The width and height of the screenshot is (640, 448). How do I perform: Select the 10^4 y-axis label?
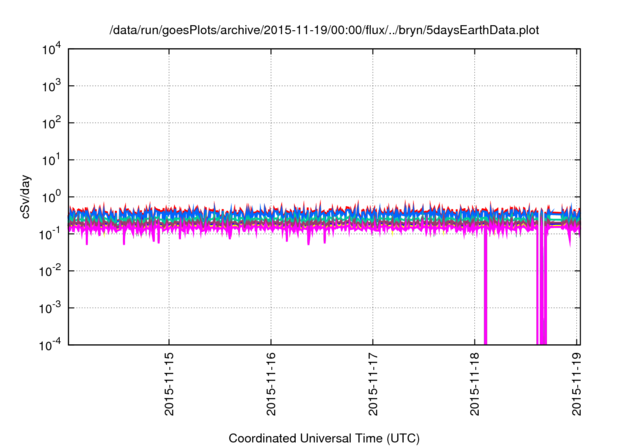coord(52,50)
